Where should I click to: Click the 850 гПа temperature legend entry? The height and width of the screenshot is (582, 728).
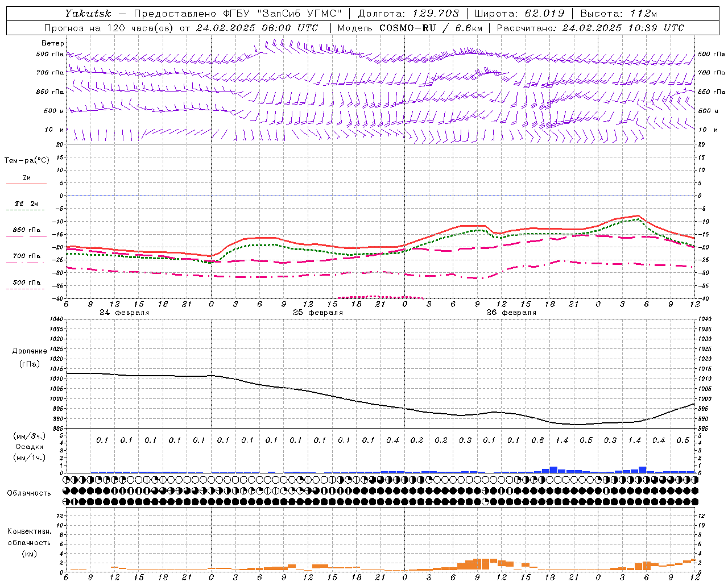[x=26, y=230]
